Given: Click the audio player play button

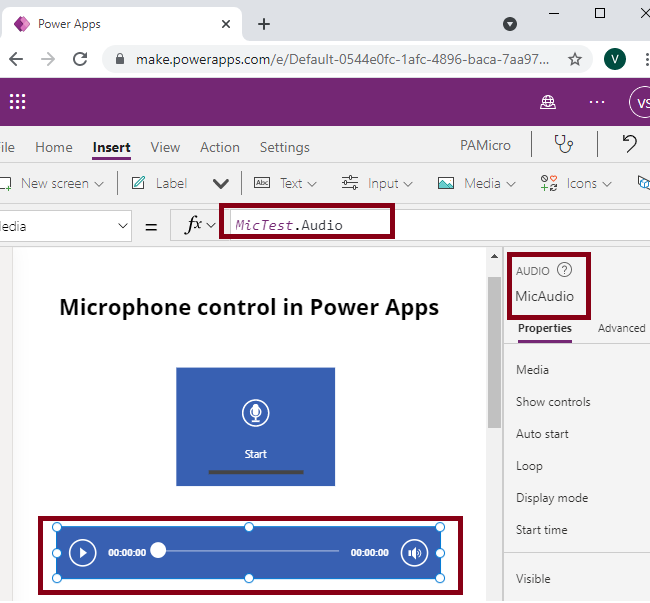Looking at the screenshot, I should coord(82,552).
